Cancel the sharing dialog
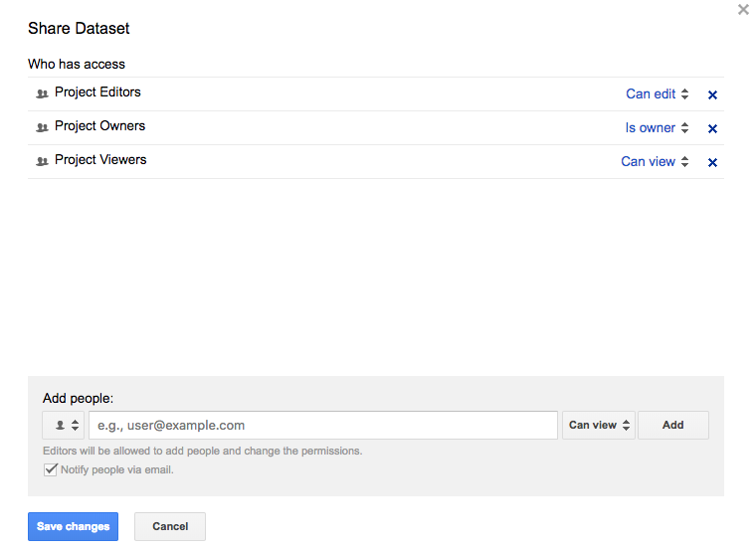This screenshot has width=756, height=551. coord(170,526)
